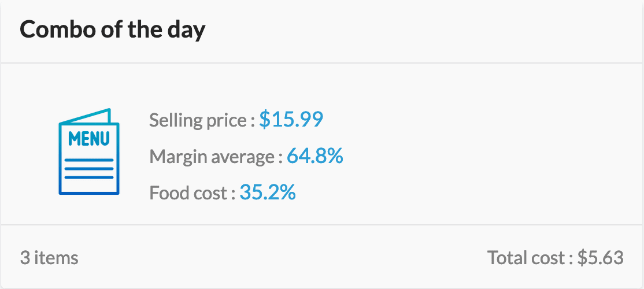
Task: Open the Combo of the day title
Action: (113, 30)
